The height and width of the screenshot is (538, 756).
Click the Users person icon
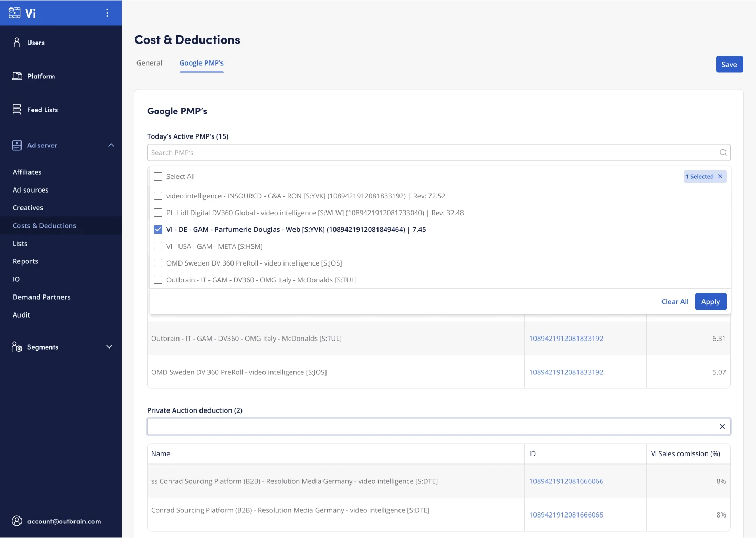click(x=17, y=43)
